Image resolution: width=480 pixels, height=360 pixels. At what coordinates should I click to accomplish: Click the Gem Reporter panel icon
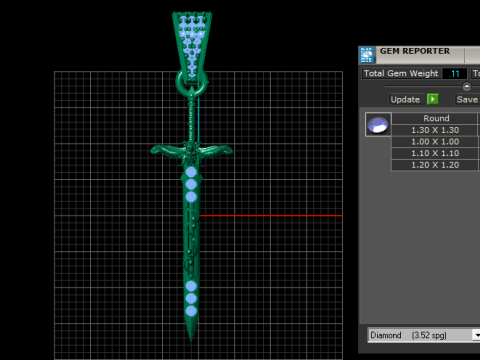[x=367, y=55]
